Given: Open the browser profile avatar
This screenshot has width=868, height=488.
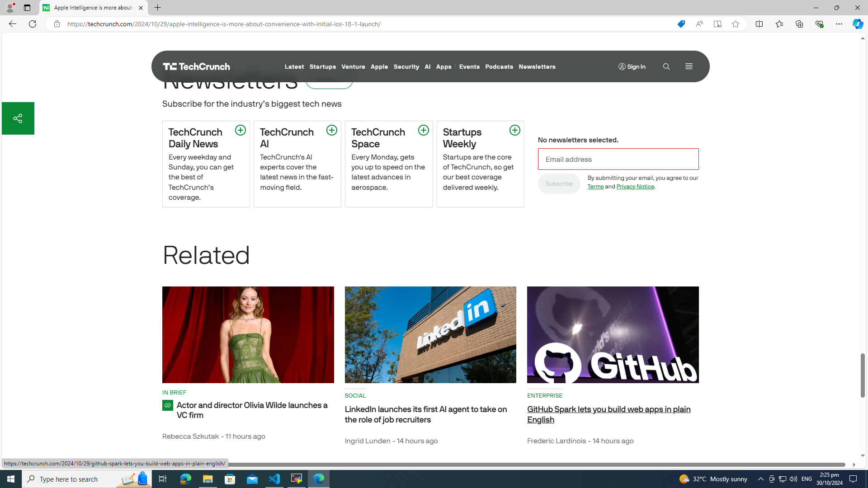Looking at the screenshot, I should tap(9, 8).
